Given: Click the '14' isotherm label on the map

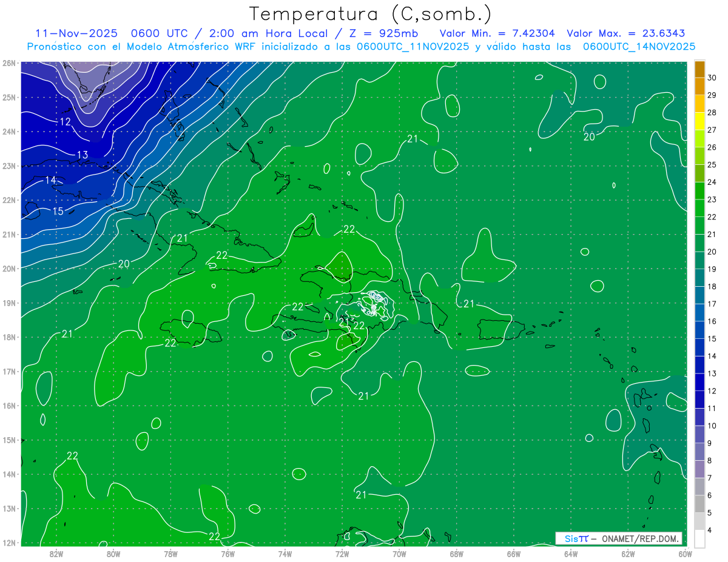Looking at the screenshot, I should tap(51, 180).
